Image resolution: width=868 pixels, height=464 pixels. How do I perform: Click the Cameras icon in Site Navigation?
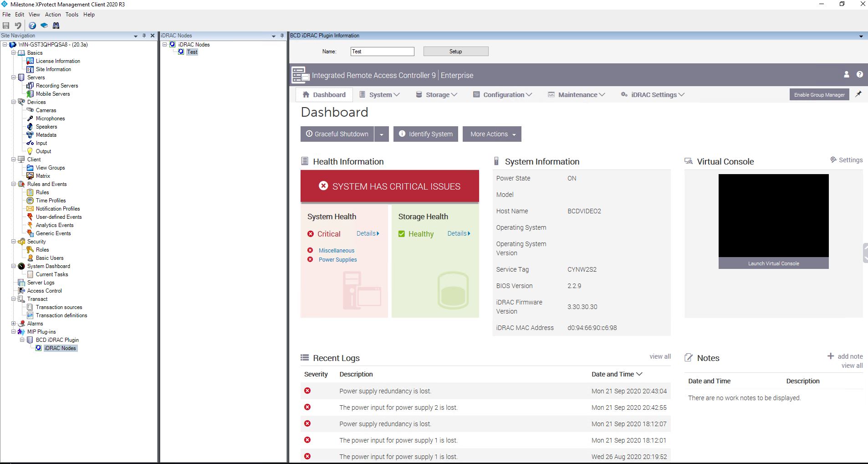tap(30, 110)
